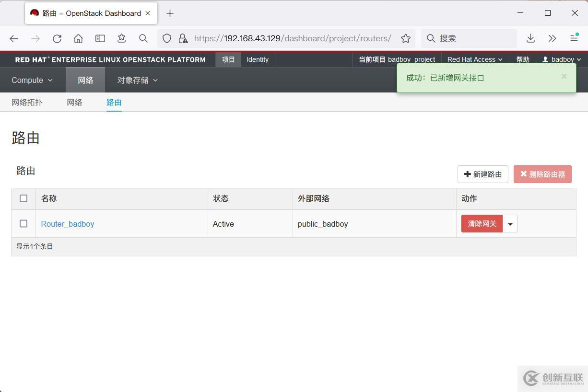
Task: Open the shield tracking protection icon
Action: [x=167, y=38]
